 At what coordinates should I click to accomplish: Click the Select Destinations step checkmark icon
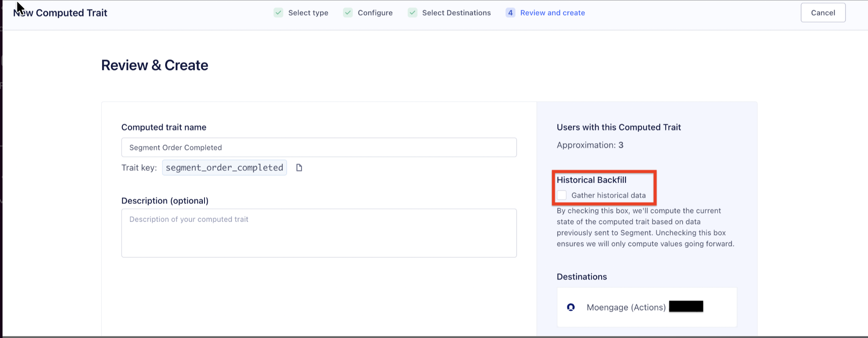point(412,13)
